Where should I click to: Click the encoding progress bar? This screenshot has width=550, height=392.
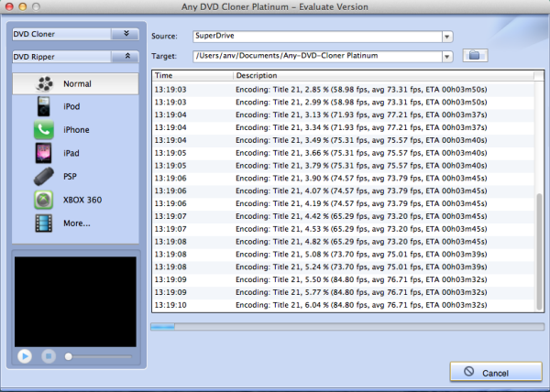[x=347, y=326]
